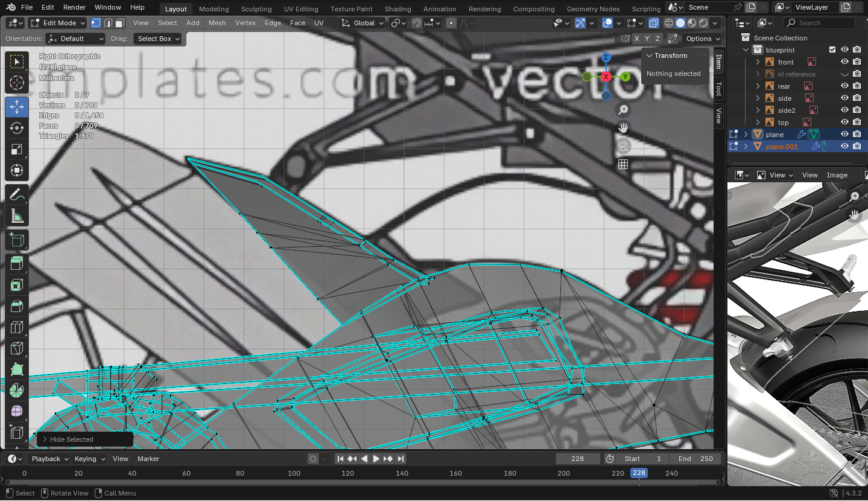868x501 pixels.
Task: Toggle viewport overlays
Action: pos(607,23)
